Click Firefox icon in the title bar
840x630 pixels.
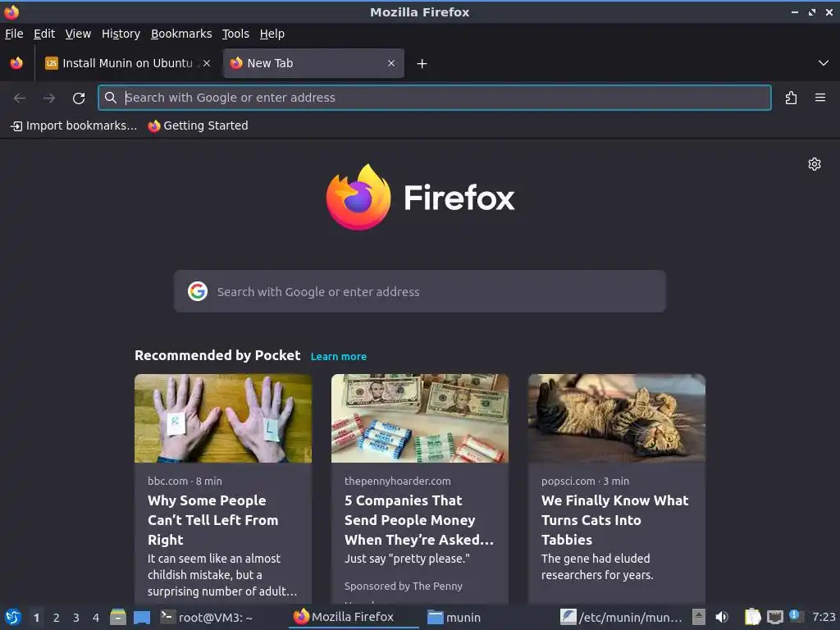pyautogui.click(x=11, y=11)
